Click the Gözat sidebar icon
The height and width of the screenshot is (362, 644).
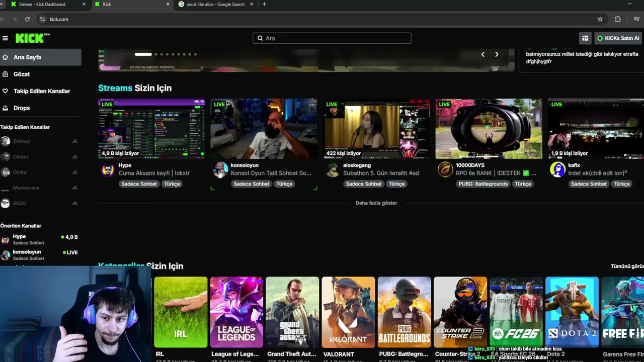coord(5,74)
